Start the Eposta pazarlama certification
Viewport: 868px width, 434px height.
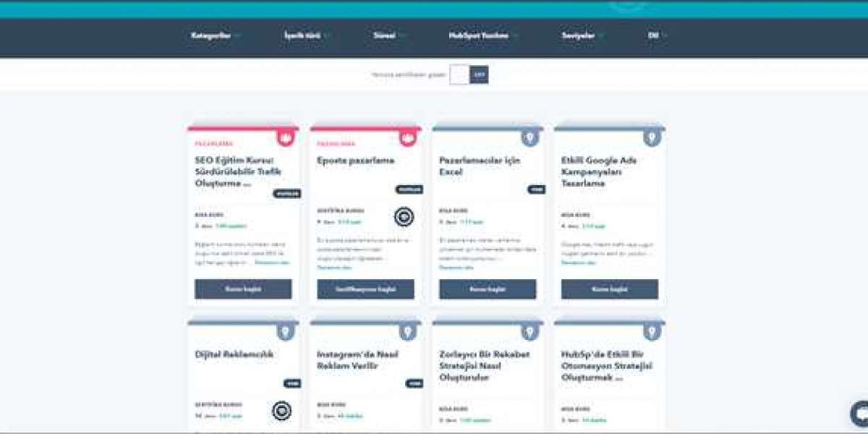coord(365,289)
